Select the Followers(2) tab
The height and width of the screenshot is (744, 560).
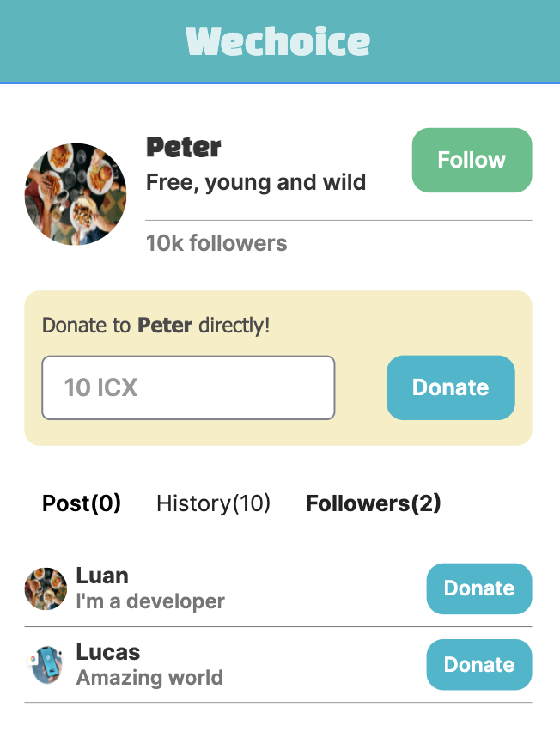pyautogui.click(x=373, y=503)
